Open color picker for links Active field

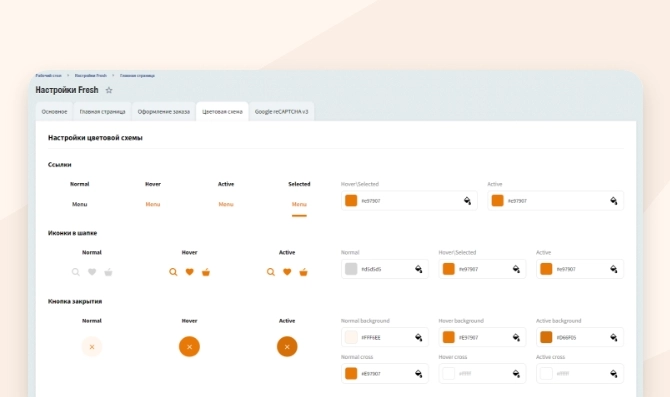point(614,201)
